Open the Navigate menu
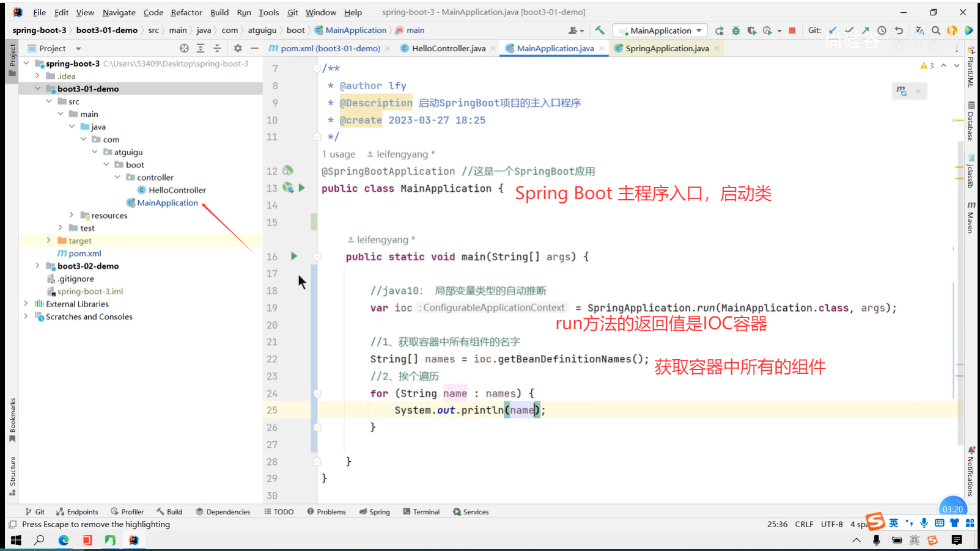 click(x=119, y=12)
